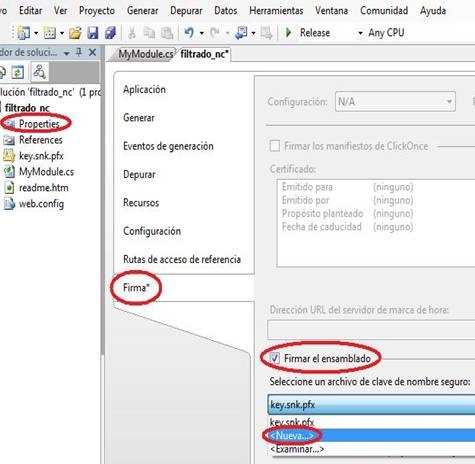Image resolution: width=475 pixels, height=464 pixels.
Task: Click the Cut scissors icon
Action: tap(132, 33)
